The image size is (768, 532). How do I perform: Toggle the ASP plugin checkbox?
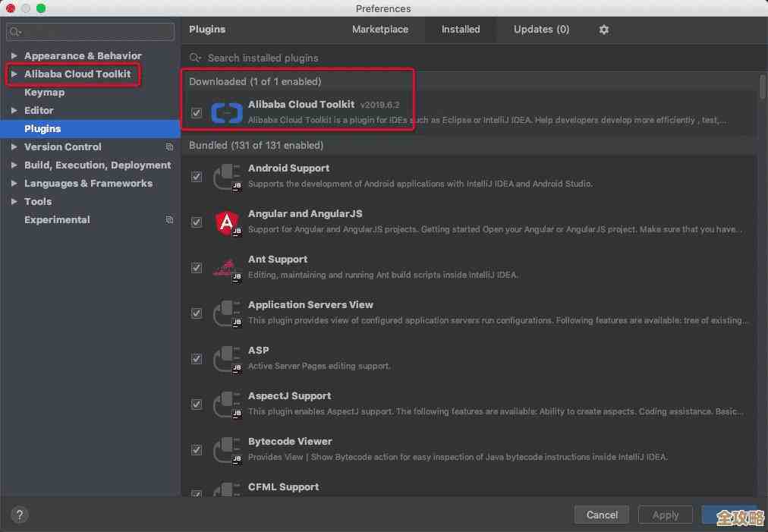pos(197,359)
